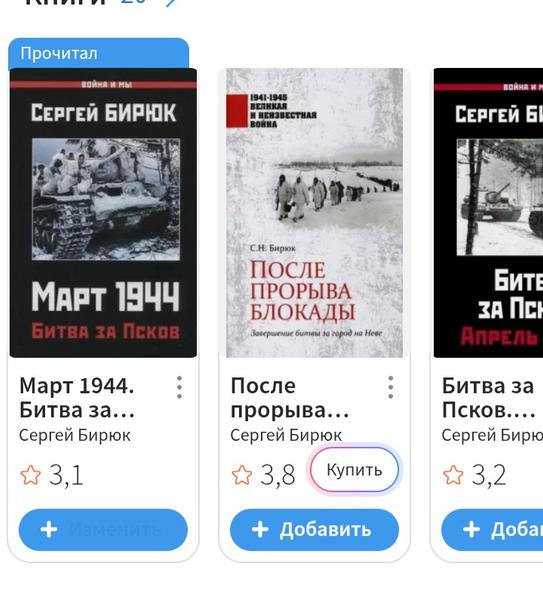This screenshot has width=543, height=600.
Task: Click the Прочитал status tab
Action: (x=98, y=53)
